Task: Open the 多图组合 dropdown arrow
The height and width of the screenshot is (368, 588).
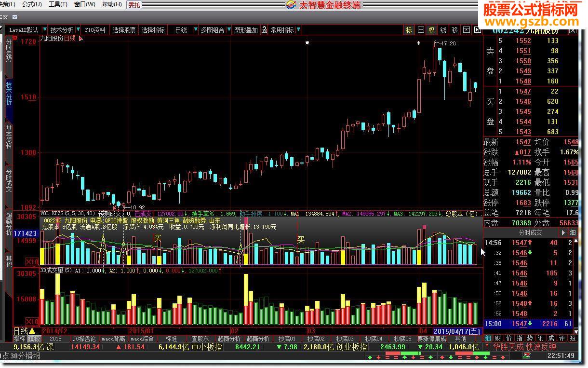Action: [x=229, y=30]
